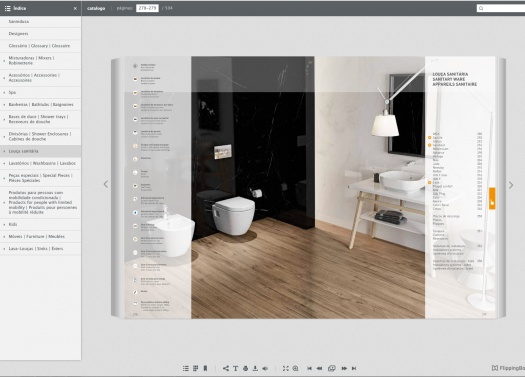Print the catalogue with printer icon
This screenshot has height=377, width=525.
[245, 368]
